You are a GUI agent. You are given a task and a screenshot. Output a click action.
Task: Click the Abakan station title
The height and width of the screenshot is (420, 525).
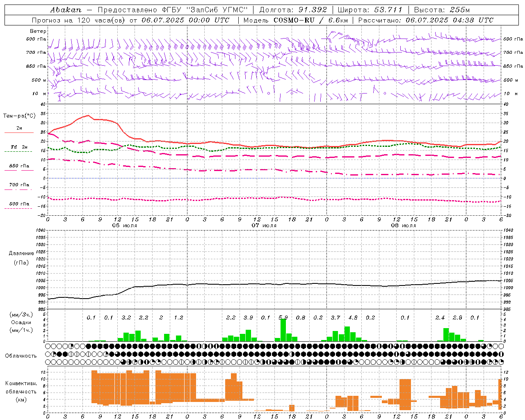[66, 10]
